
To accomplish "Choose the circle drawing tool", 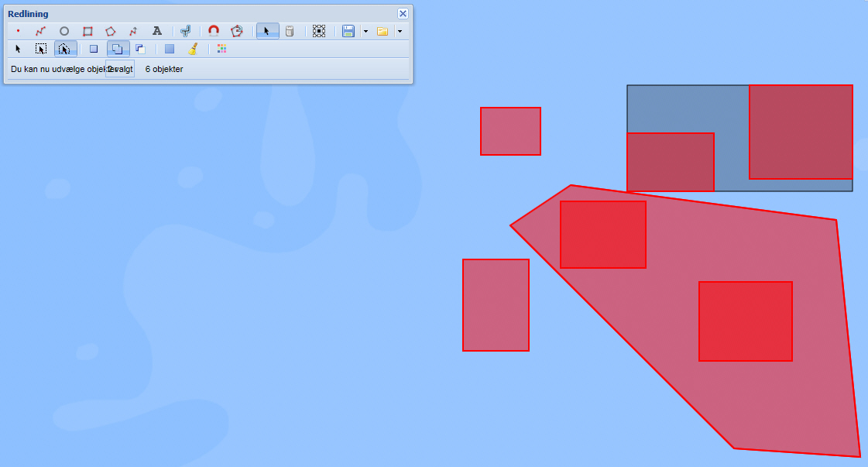I will [x=64, y=31].
